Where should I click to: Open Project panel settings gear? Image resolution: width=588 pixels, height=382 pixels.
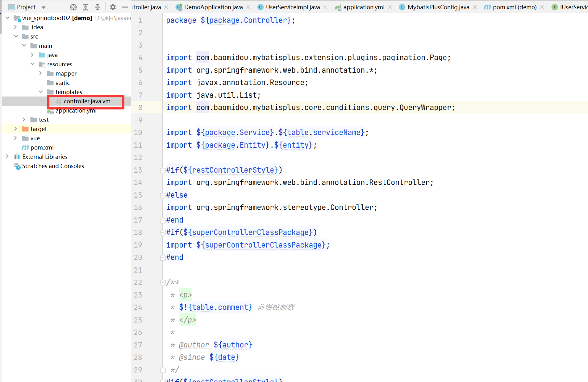coord(113,7)
